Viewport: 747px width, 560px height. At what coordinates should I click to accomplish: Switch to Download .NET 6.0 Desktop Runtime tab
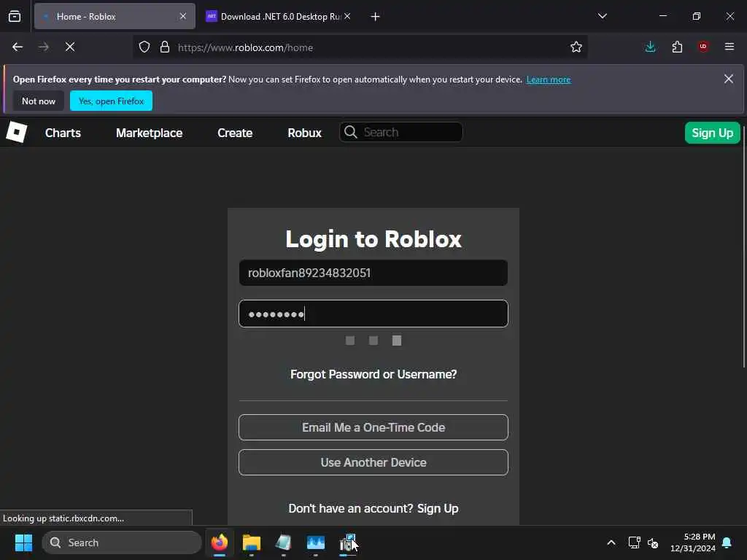click(x=277, y=16)
